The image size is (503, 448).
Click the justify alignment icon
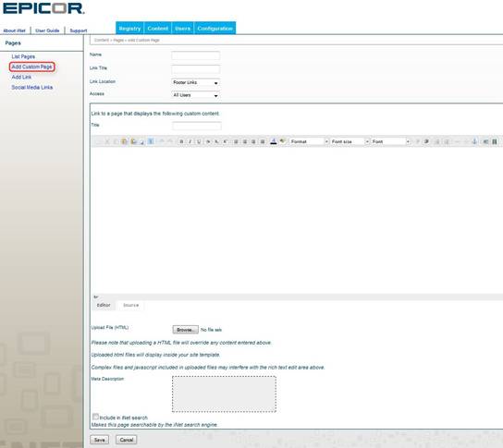pos(263,141)
